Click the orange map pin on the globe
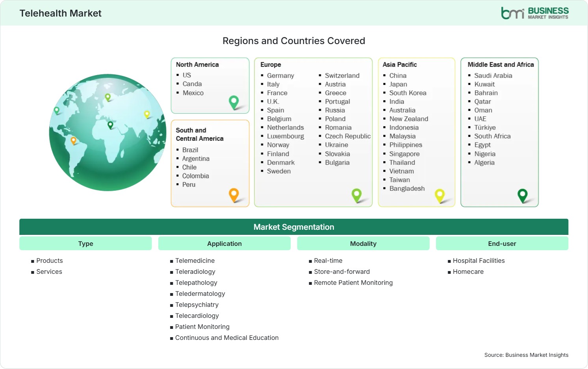Screen dimensions: 588x369 click(x=73, y=140)
